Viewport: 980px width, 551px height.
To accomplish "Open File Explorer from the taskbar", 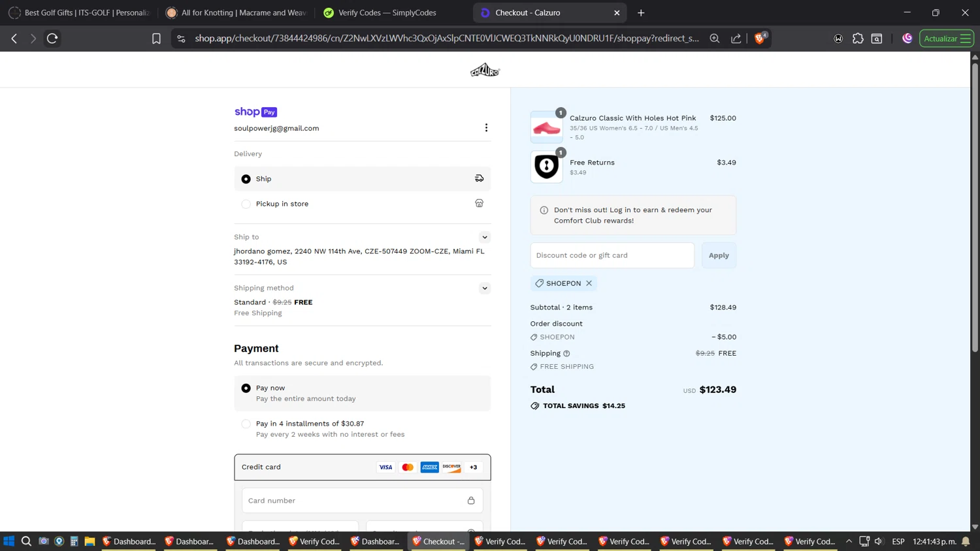I will point(90,541).
